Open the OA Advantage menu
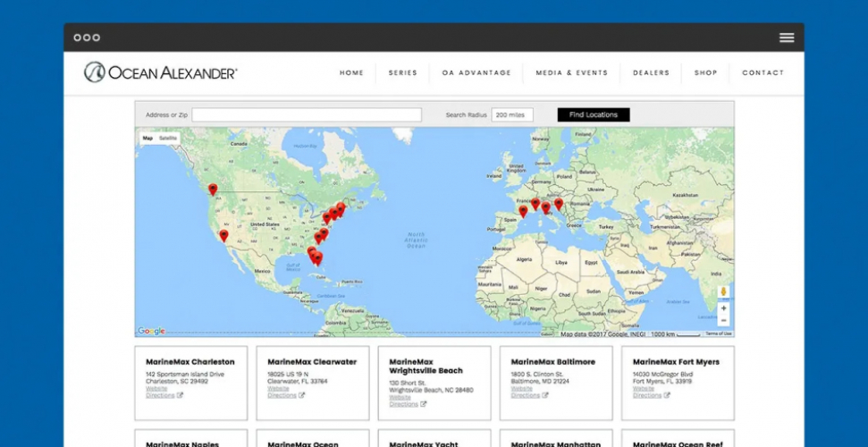This screenshot has width=868, height=447. click(x=476, y=72)
